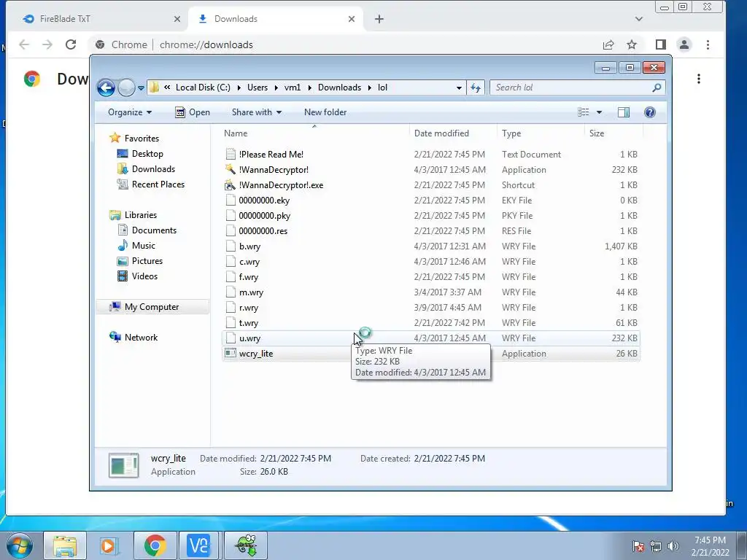The image size is (747, 560).
Task: Open Chrome's three-dot menu
Action: (708, 44)
